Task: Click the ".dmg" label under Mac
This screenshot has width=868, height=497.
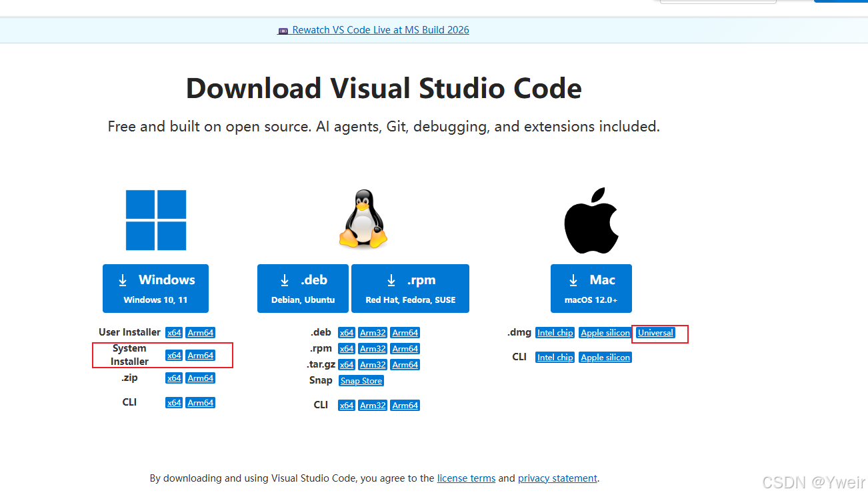Action: tap(519, 332)
